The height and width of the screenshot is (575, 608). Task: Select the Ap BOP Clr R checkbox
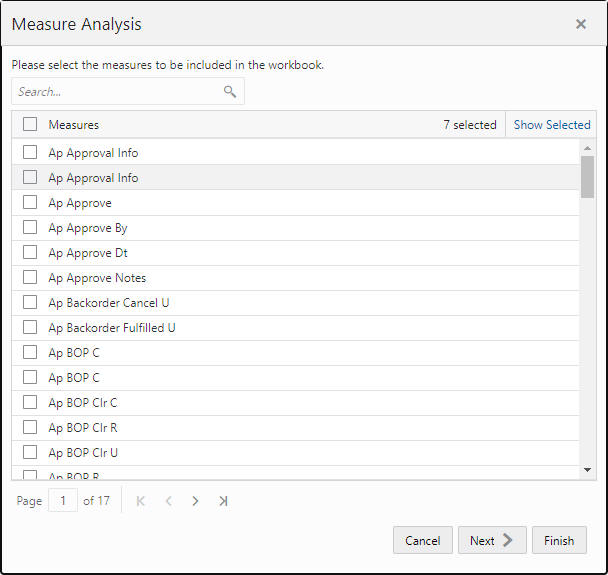pyautogui.click(x=30, y=428)
